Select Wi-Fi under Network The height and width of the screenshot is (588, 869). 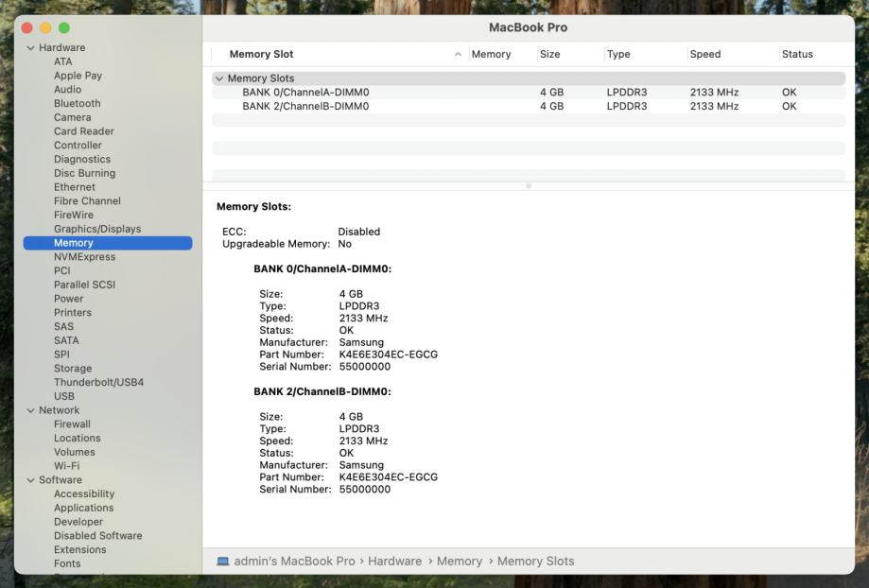pyautogui.click(x=66, y=466)
